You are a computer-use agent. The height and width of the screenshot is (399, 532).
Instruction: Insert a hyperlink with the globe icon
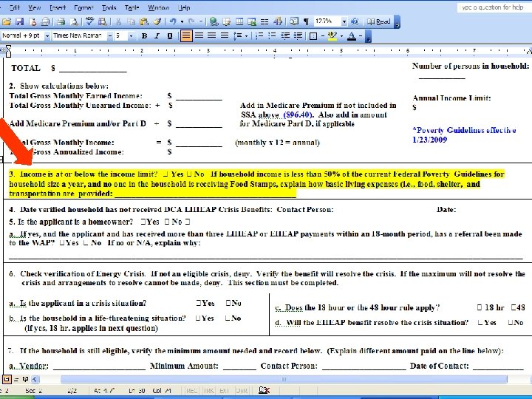(214, 21)
